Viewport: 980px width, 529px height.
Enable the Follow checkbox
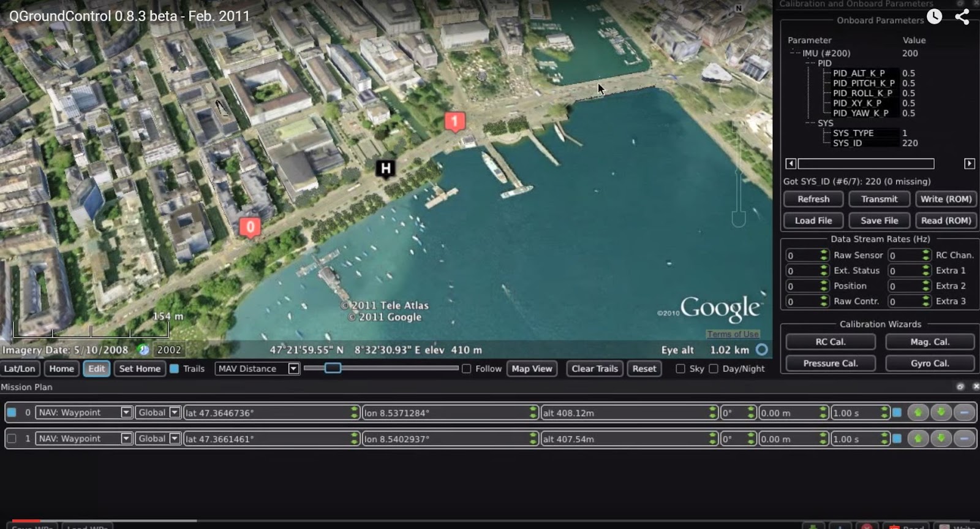point(467,368)
